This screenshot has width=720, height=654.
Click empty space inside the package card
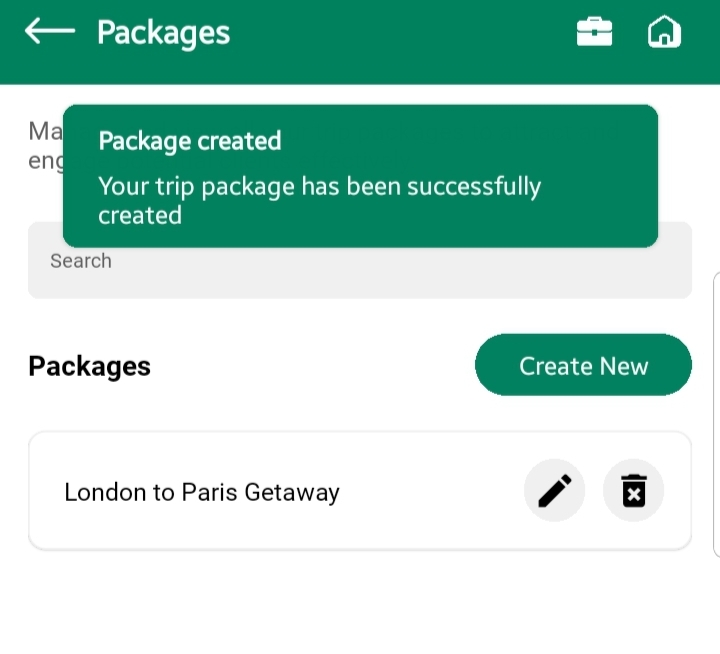[x=430, y=492]
